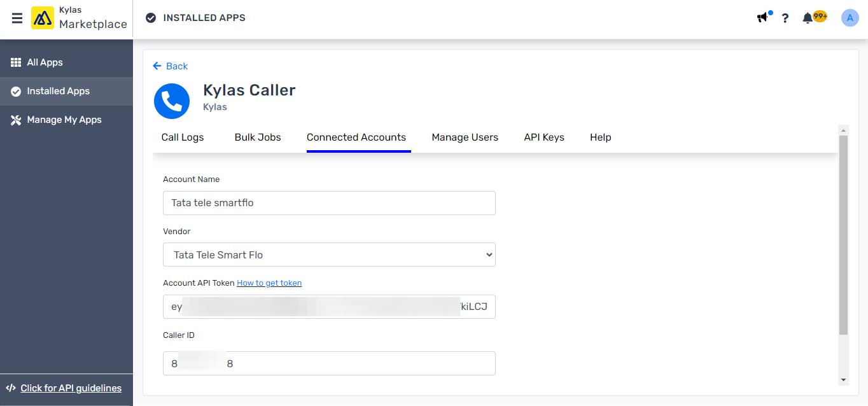Open Click for API guidelines link
868x406 pixels.
tap(71, 388)
